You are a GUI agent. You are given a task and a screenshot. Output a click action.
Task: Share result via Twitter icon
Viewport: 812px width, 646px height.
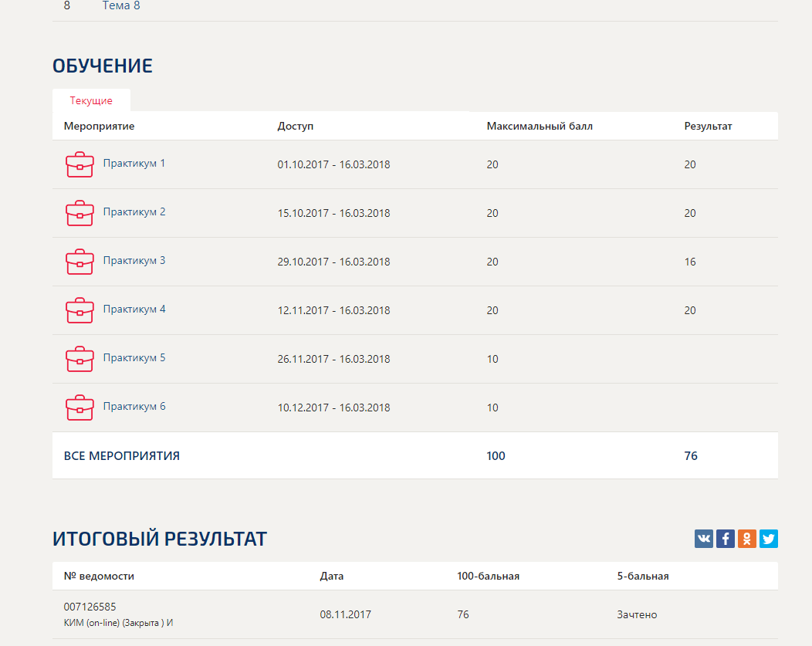point(769,539)
